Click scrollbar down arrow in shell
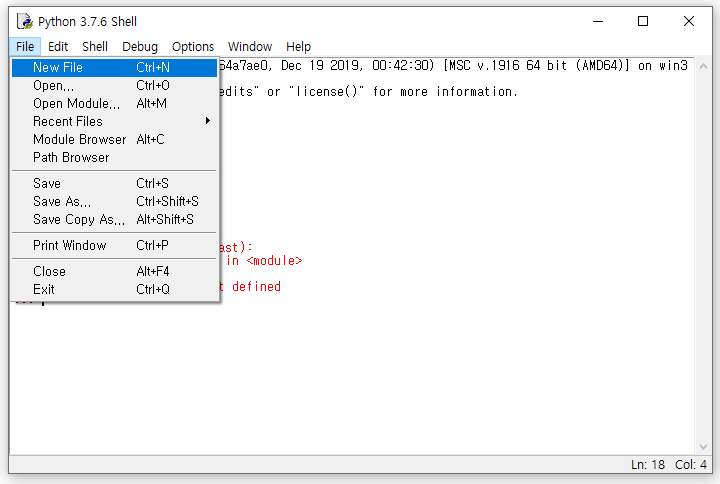720x484 pixels. 703,446
